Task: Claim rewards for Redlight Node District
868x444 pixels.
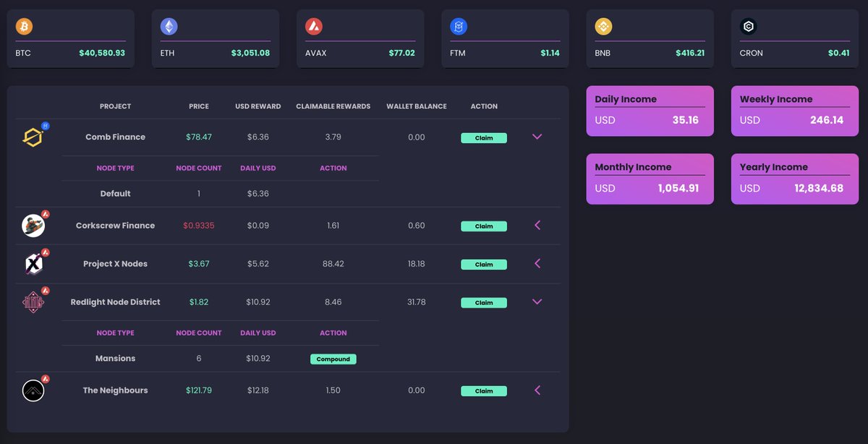Action: pyautogui.click(x=484, y=303)
